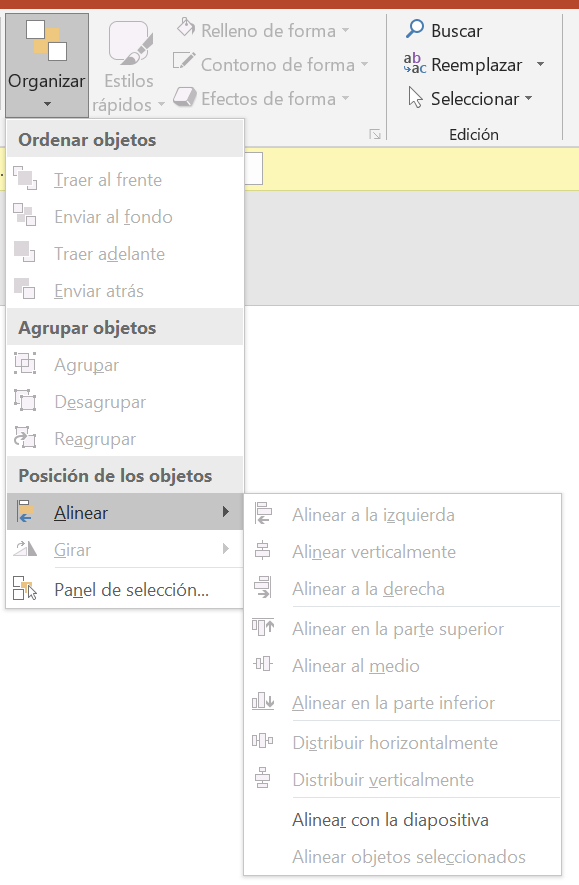Click the Estilos rápidos icon
The height and width of the screenshot is (885, 579).
click(x=130, y=43)
